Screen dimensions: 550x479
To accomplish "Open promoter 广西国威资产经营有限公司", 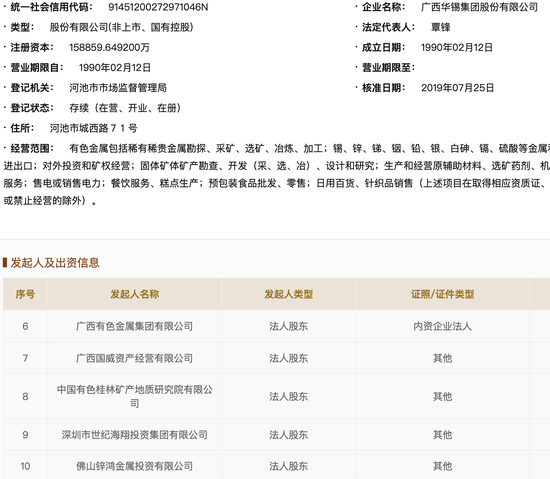I will [x=135, y=358].
